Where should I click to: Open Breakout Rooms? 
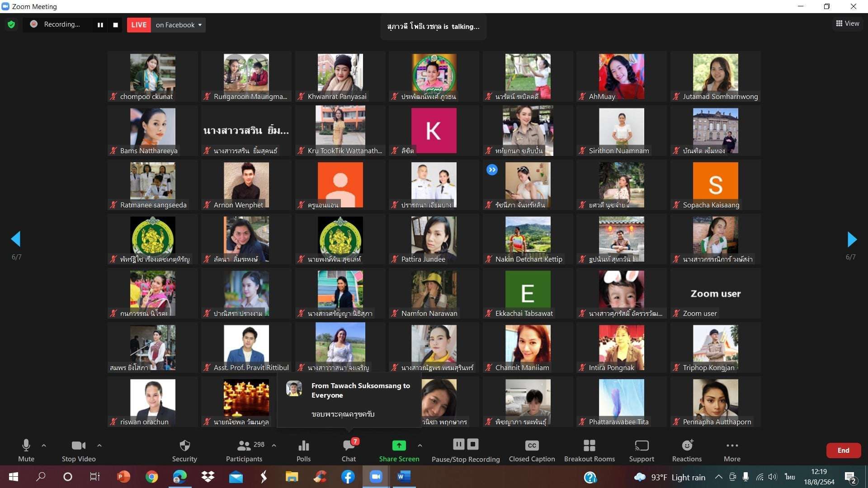click(589, 450)
